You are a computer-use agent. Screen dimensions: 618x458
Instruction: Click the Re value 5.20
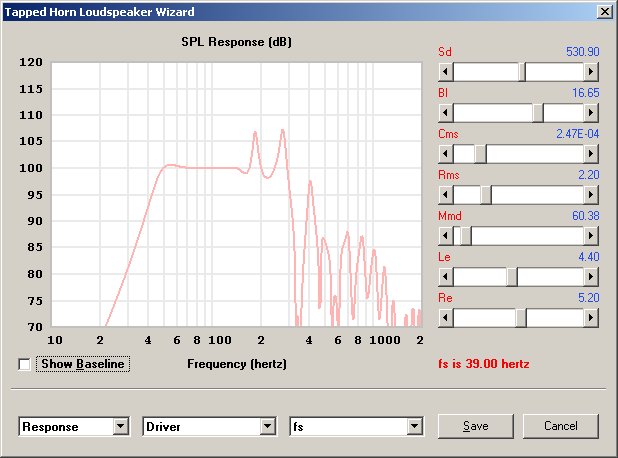tap(589, 298)
